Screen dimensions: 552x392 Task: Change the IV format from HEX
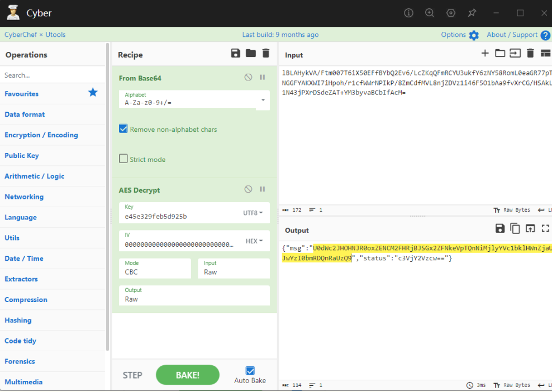point(254,241)
